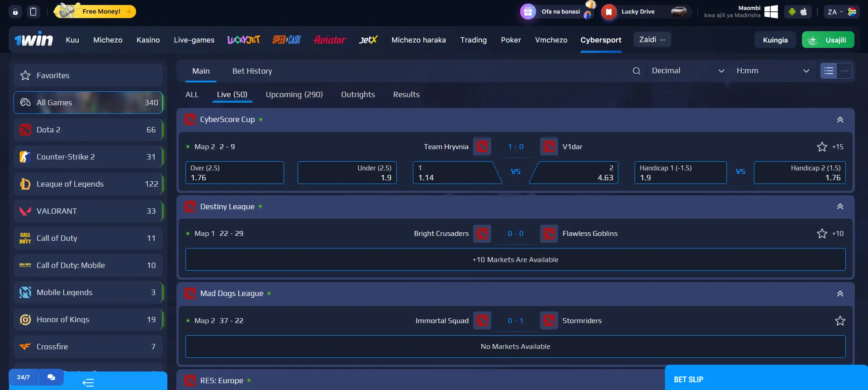Filter by Dota 2 games
The height and width of the screenshot is (390, 868).
(88, 130)
